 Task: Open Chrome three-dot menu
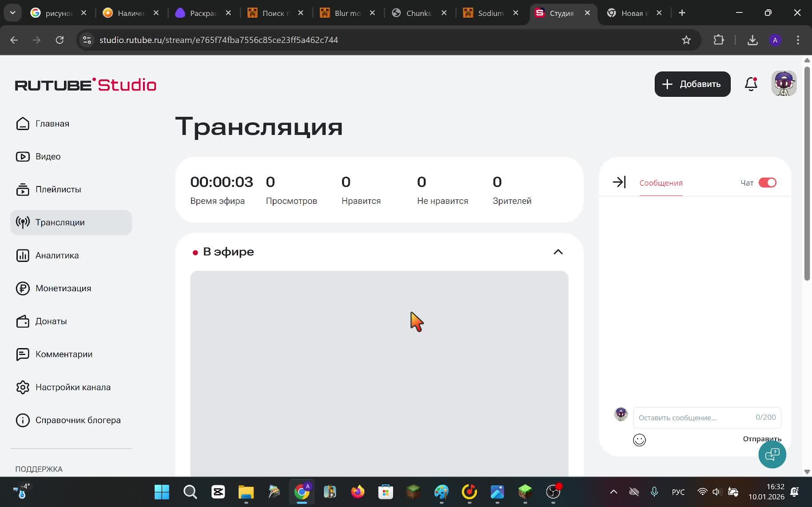798,40
